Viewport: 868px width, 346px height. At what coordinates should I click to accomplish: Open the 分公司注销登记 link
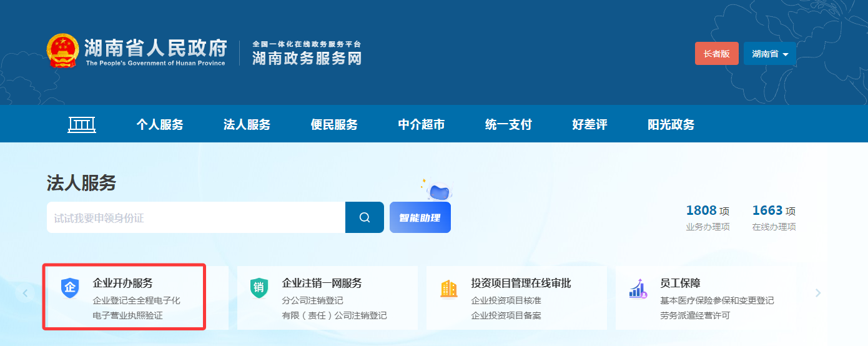[312, 300]
